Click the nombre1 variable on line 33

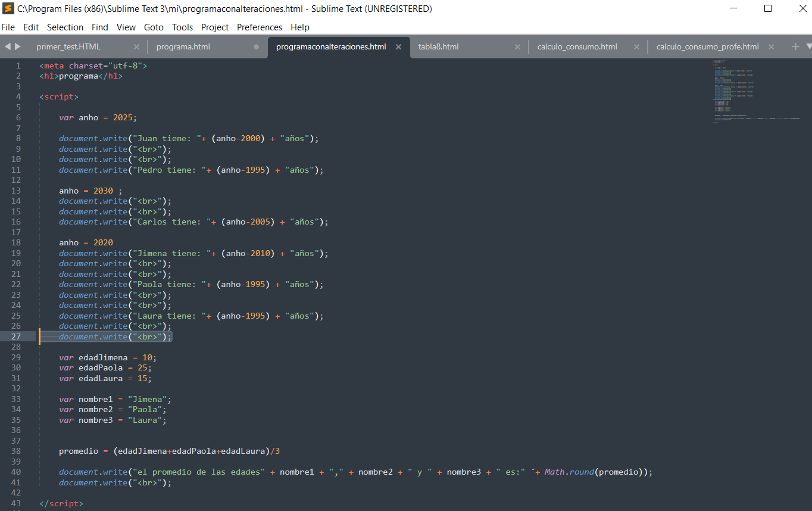[96, 399]
